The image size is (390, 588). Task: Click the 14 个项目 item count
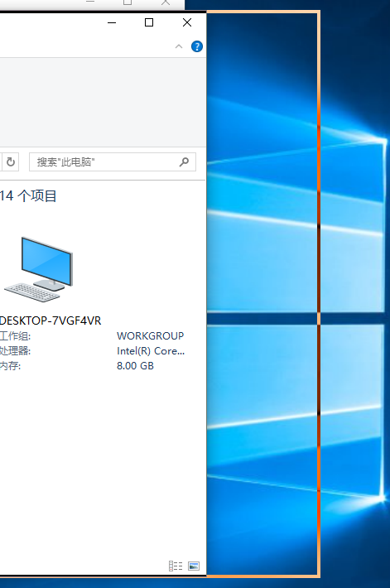tap(28, 195)
